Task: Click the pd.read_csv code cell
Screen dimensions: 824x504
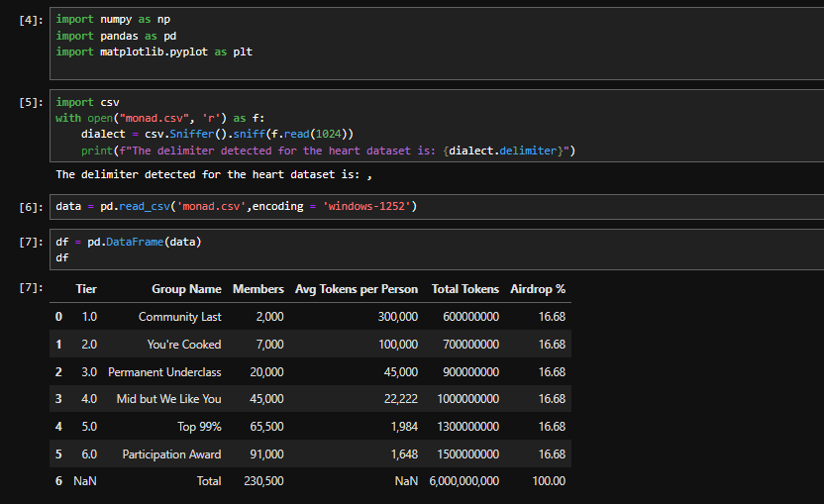Action: 437,207
